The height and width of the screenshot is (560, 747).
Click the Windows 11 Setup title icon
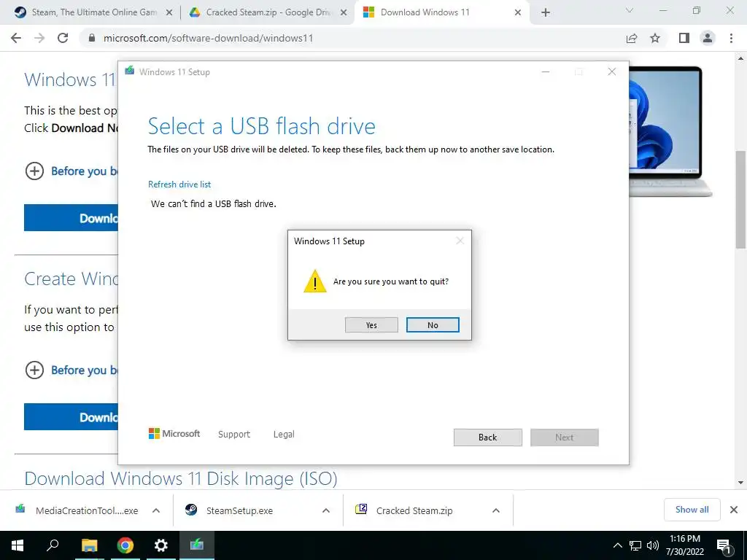click(x=130, y=71)
